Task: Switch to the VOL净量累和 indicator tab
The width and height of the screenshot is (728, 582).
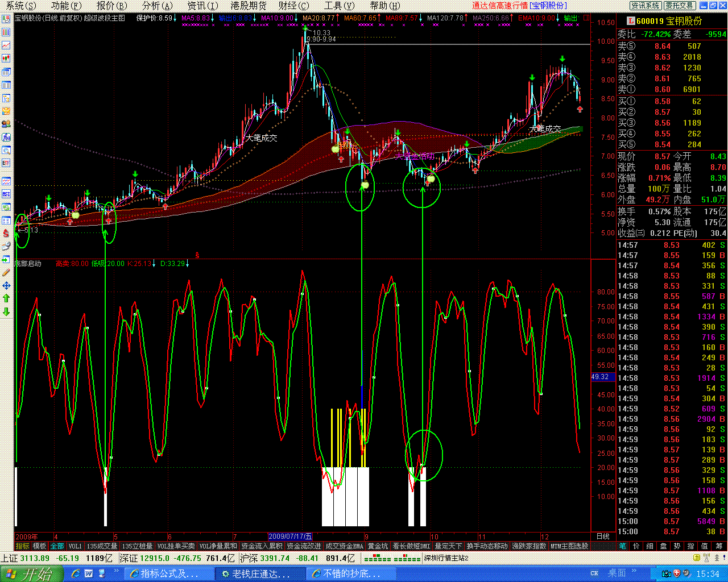Action: tap(218, 546)
